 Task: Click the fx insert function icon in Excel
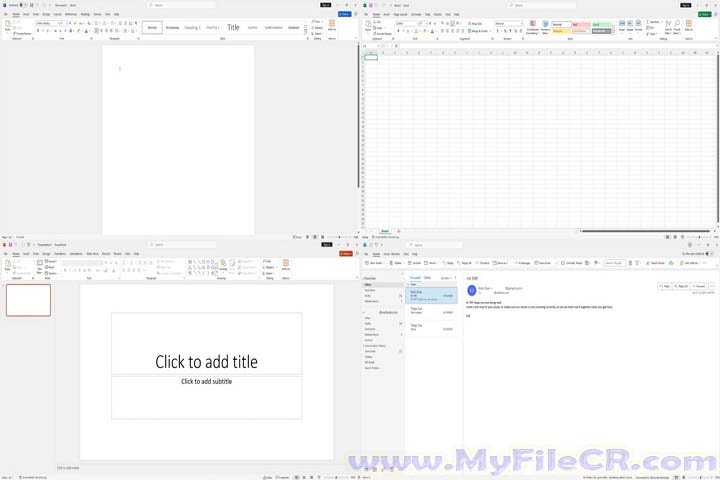coord(396,46)
